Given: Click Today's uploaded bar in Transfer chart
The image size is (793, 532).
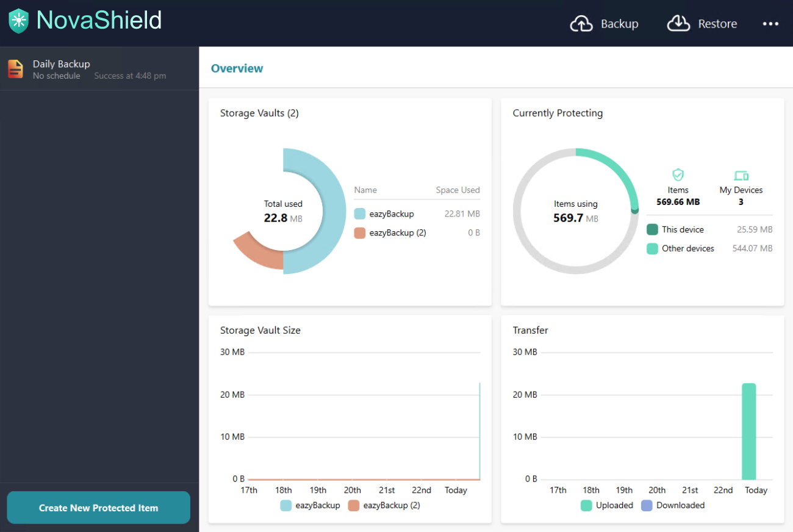Looking at the screenshot, I should click(x=748, y=431).
